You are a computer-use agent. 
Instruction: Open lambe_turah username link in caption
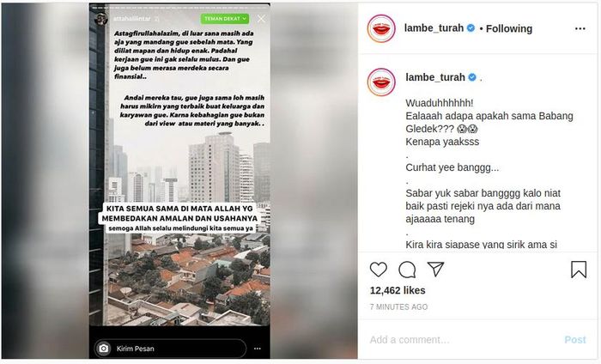click(x=435, y=77)
